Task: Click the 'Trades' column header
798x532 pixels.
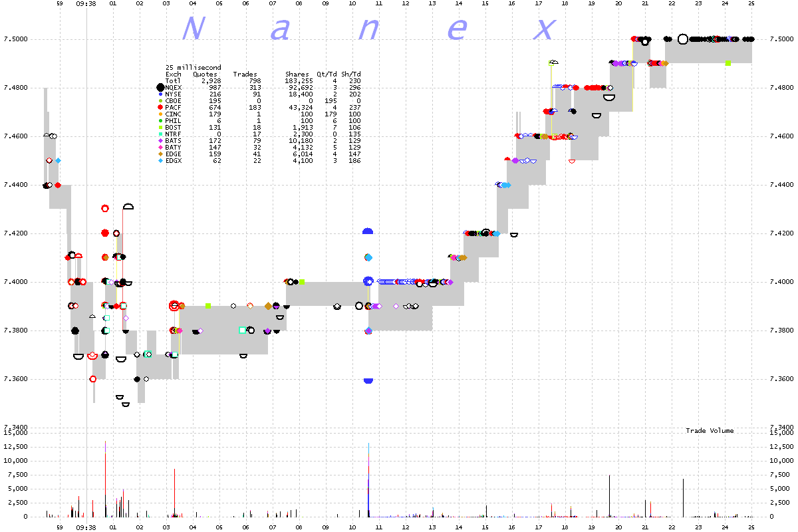Action: pyautogui.click(x=245, y=74)
